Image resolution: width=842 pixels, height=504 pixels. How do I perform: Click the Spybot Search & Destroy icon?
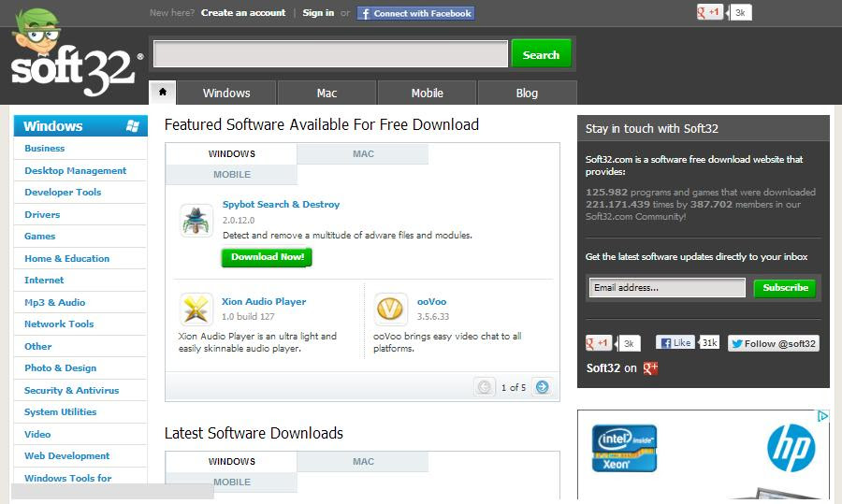[x=196, y=221]
